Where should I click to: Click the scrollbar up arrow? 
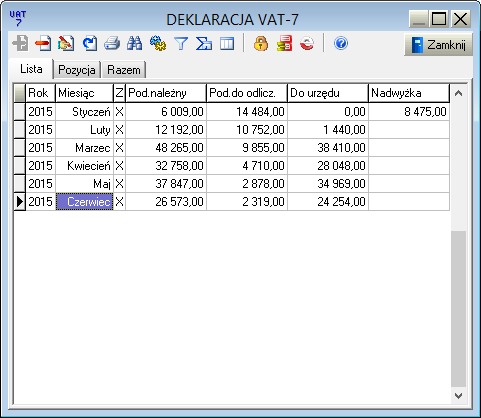pyautogui.click(x=458, y=93)
